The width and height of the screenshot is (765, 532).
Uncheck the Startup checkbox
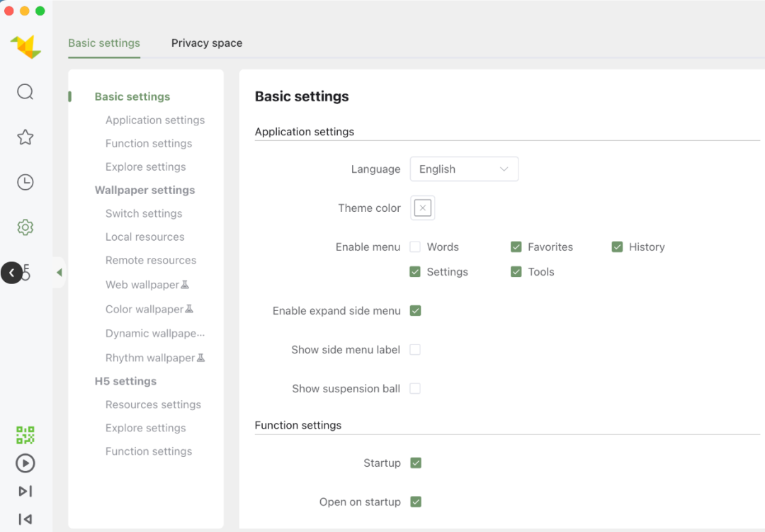coord(416,463)
